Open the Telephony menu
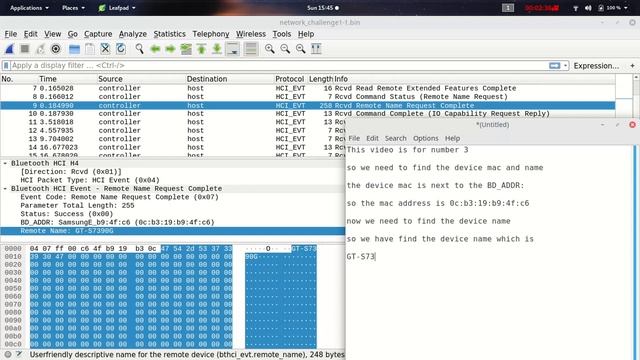640x360 pixels. pos(211,34)
